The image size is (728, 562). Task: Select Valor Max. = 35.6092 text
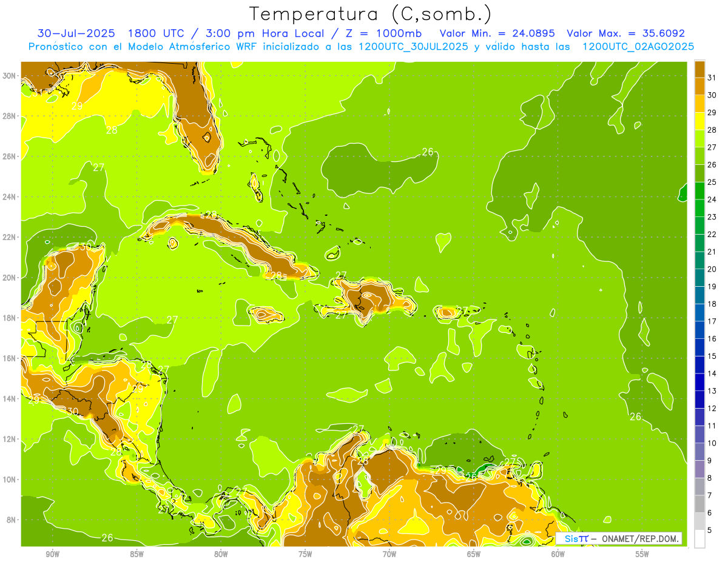tap(625, 33)
